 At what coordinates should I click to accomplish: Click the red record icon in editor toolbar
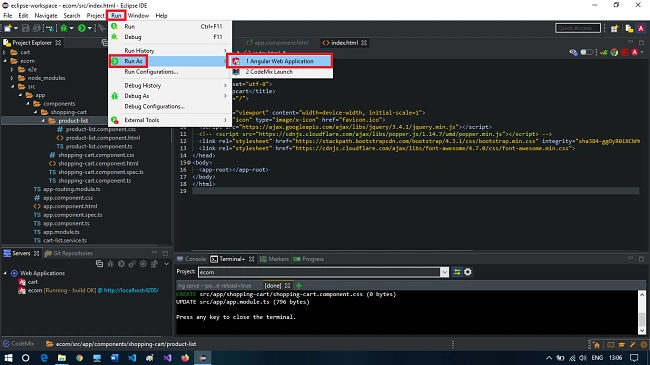tap(625, 52)
